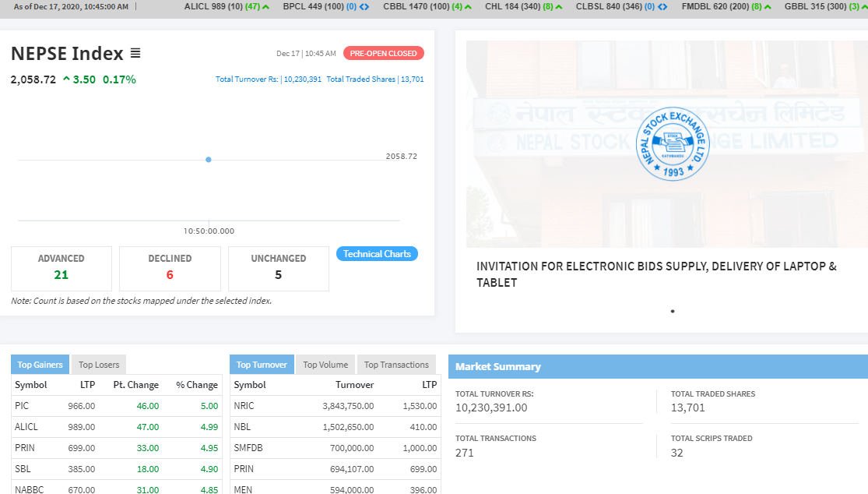Click the green up arrow beside 3.50

66,79
